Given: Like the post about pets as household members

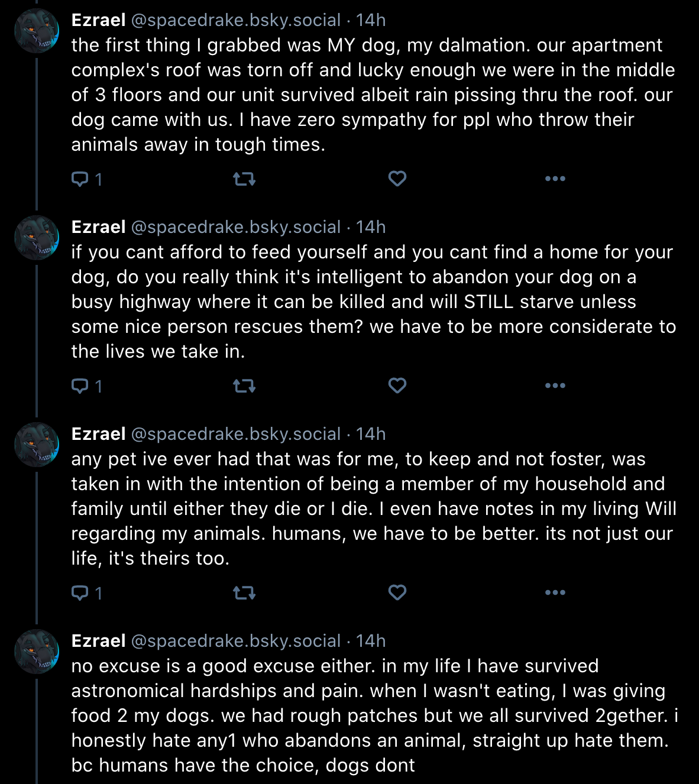Looking at the screenshot, I should coord(397,592).
